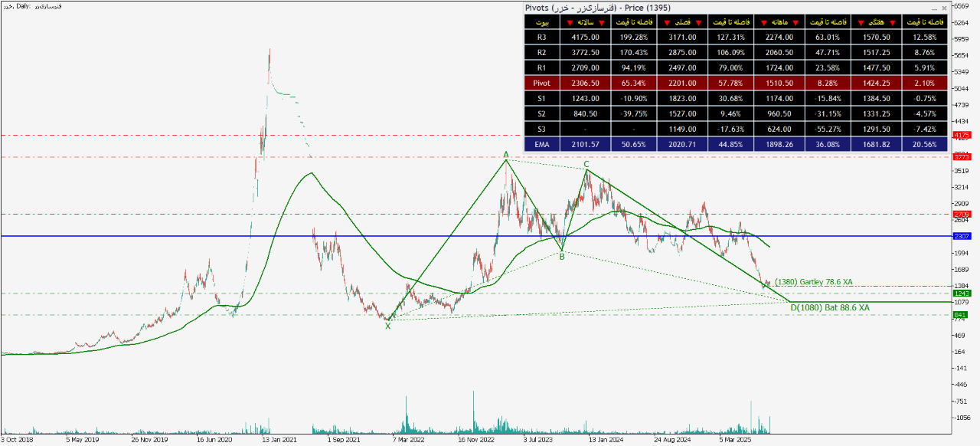Image resolution: width=980 pixels, height=446 pixels.
Task: Click green 1243 price tag on axis
Action: point(961,293)
